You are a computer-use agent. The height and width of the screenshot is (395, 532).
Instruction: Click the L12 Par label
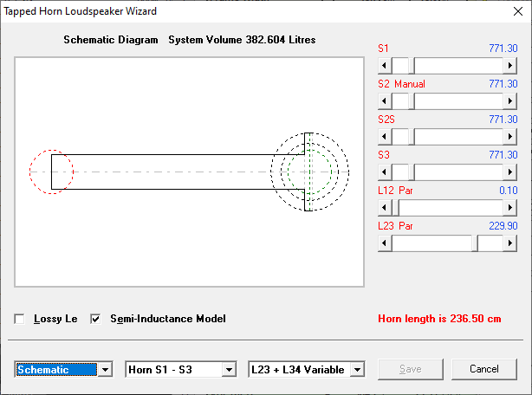click(395, 191)
